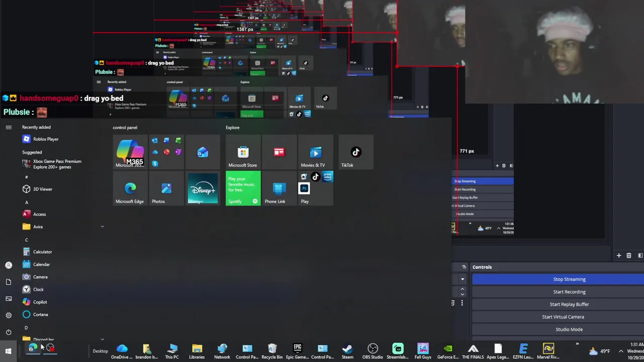Open the Microsoft 365 tile
Screen dimensions: 644x362
click(130, 152)
